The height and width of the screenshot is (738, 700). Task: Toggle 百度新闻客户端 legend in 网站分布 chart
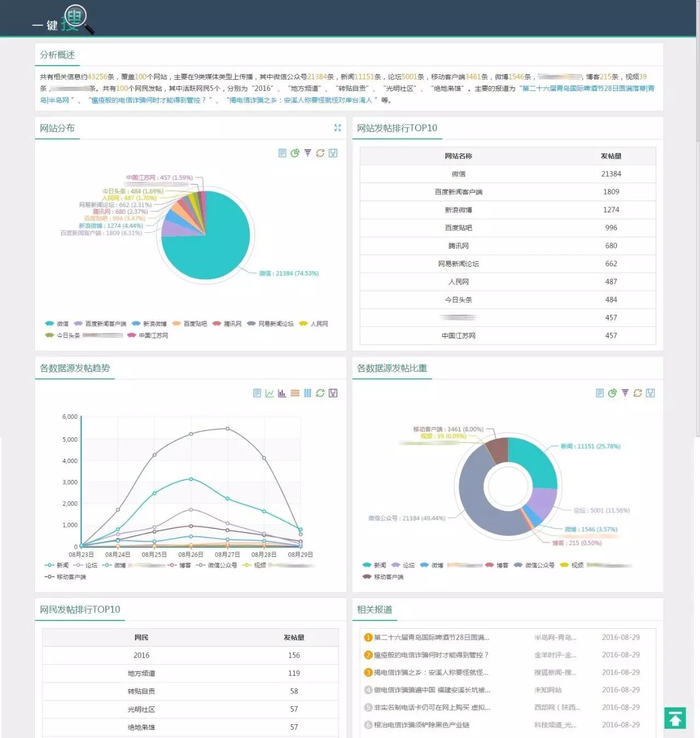tap(100, 324)
